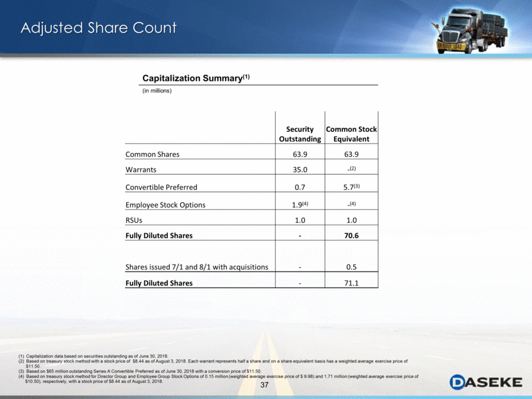Click the 'Adjusted Share Count' slide title
This screenshot has width=532, height=399.
click(x=99, y=28)
